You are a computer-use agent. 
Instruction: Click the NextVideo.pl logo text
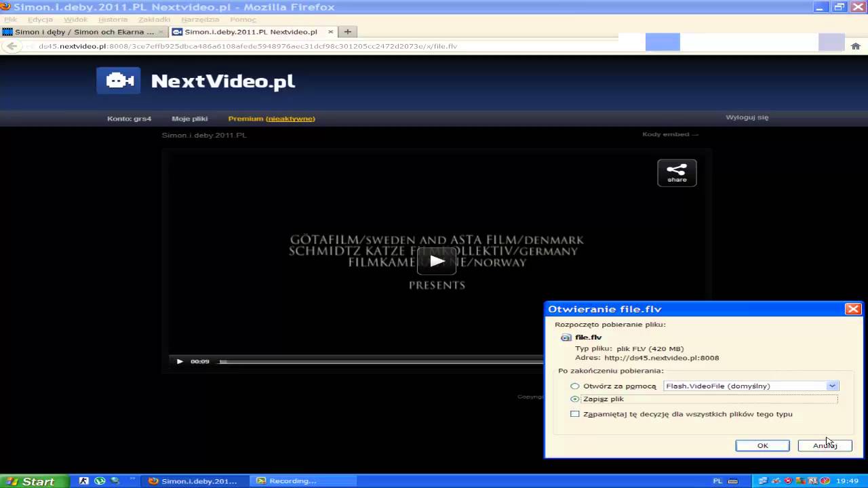[223, 81]
